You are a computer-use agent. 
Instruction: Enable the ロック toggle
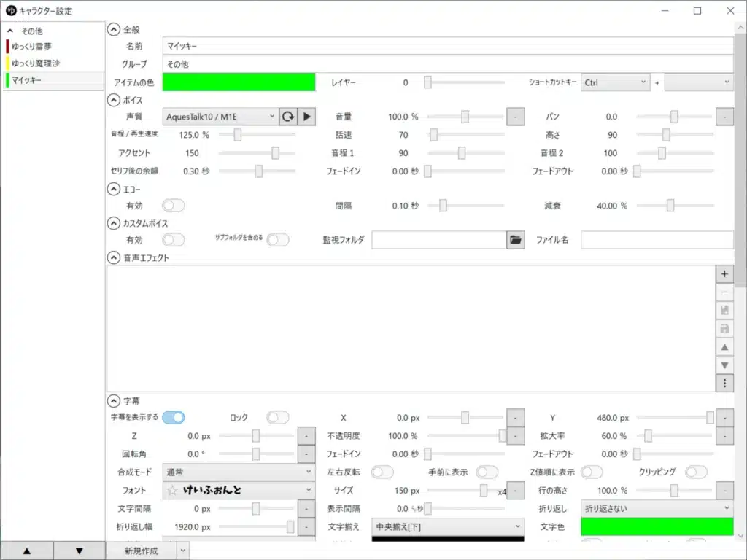point(277,418)
